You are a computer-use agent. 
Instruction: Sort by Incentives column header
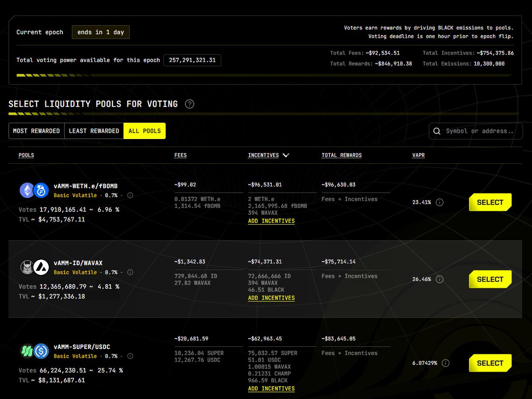coord(263,155)
